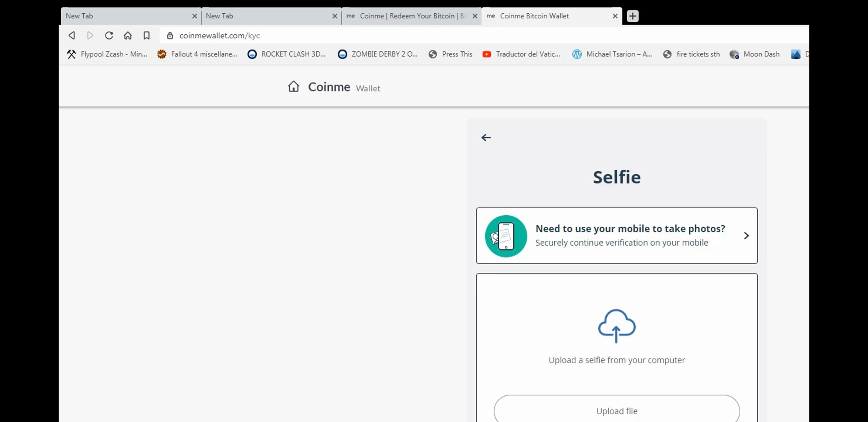Click the Coinme house logo icon
The height and width of the screenshot is (422, 868).
tap(294, 87)
